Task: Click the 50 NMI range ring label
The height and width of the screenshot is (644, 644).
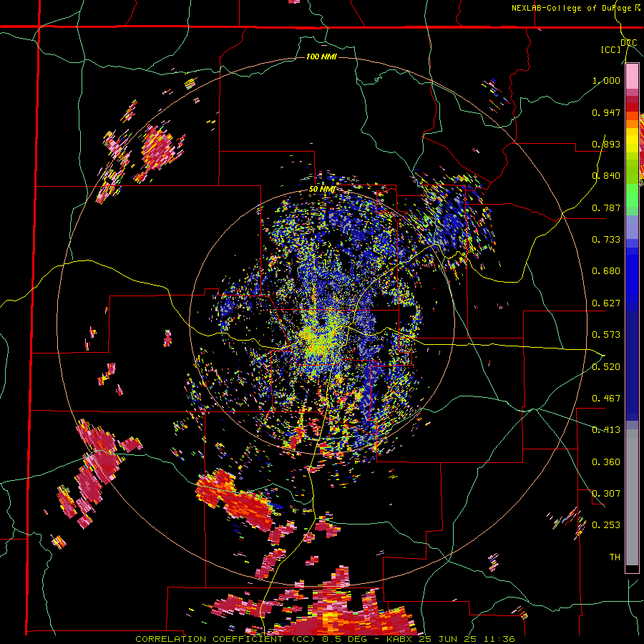Action: coord(323,190)
